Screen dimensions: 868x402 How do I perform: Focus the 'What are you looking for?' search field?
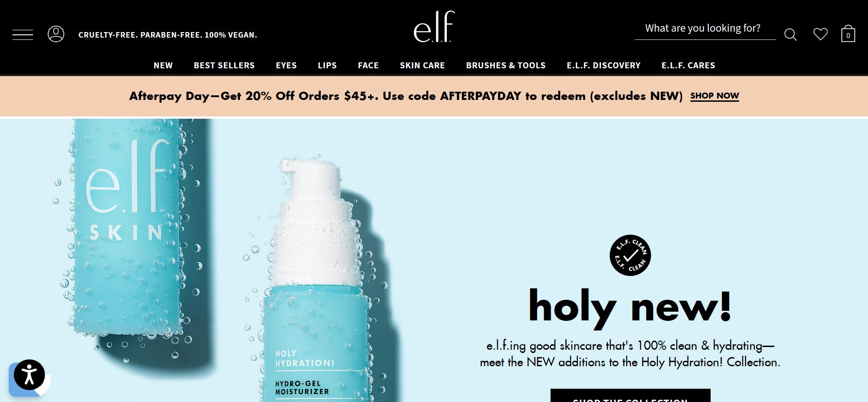pyautogui.click(x=706, y=29)
